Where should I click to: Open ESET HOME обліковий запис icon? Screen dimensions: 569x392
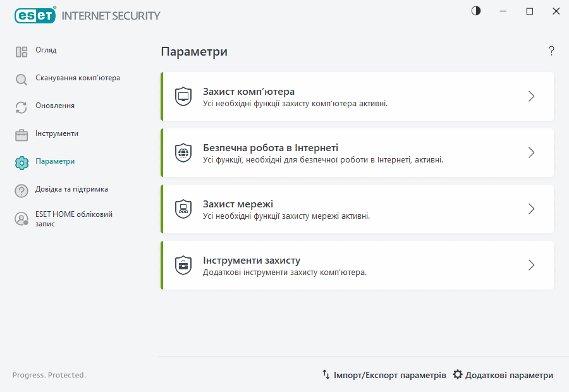point(21,219)
